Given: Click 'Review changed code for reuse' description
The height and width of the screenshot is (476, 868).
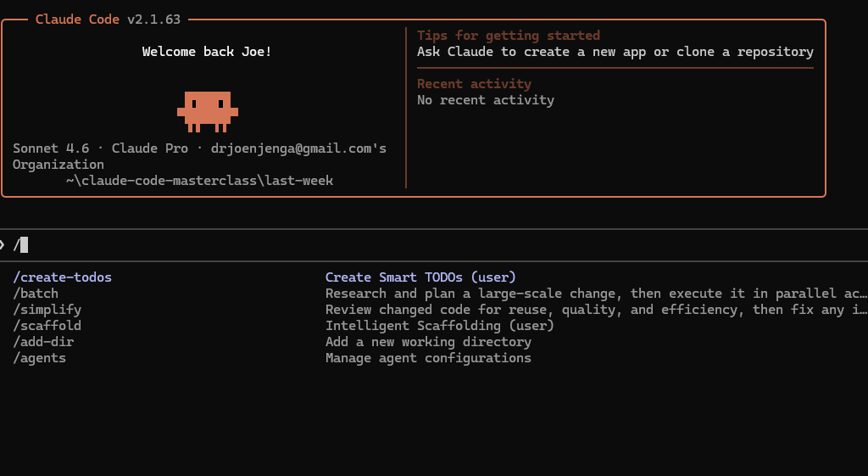Looking at the screenshot, I should point(596,309).
